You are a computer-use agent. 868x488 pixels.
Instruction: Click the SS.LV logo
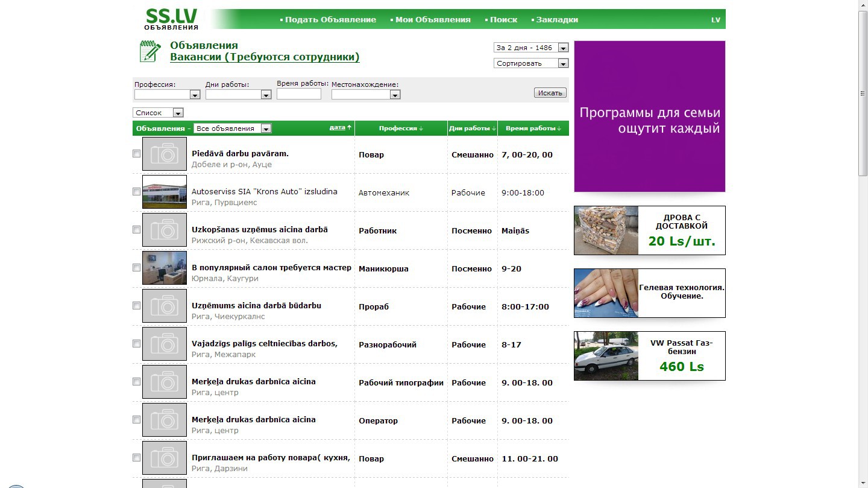(x=171, y=19)
